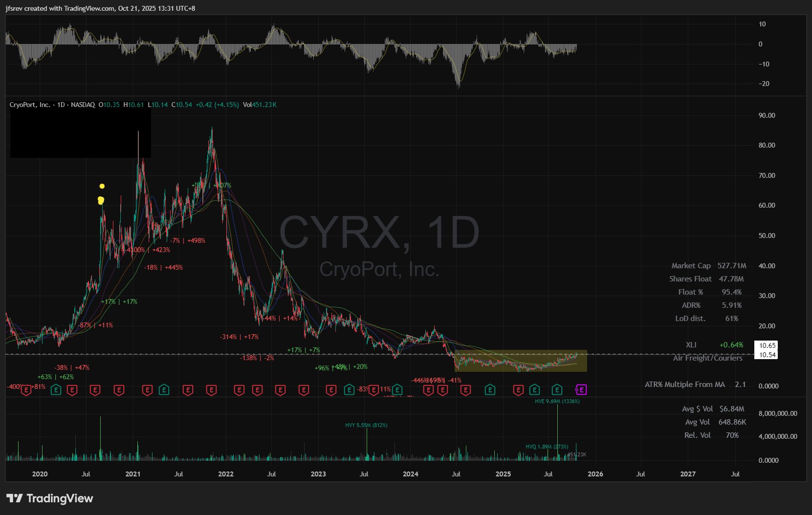The image size is (812, 515).
Task: Click the first green earnings marker in early 2020
Action: [56, 389]
